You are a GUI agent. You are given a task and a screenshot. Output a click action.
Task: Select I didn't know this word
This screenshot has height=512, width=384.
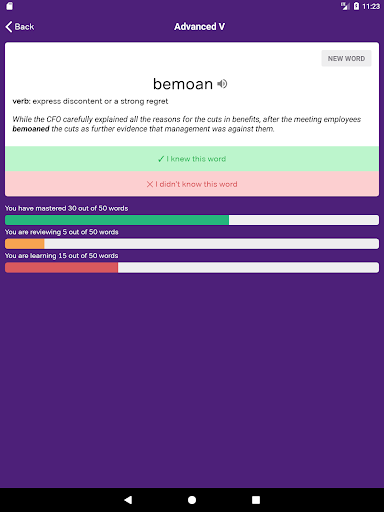[x=192, y=184]
